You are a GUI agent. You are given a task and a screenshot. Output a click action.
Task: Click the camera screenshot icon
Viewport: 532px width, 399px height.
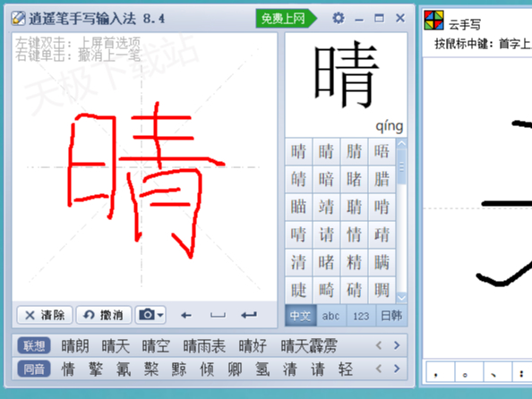(147, 315)
